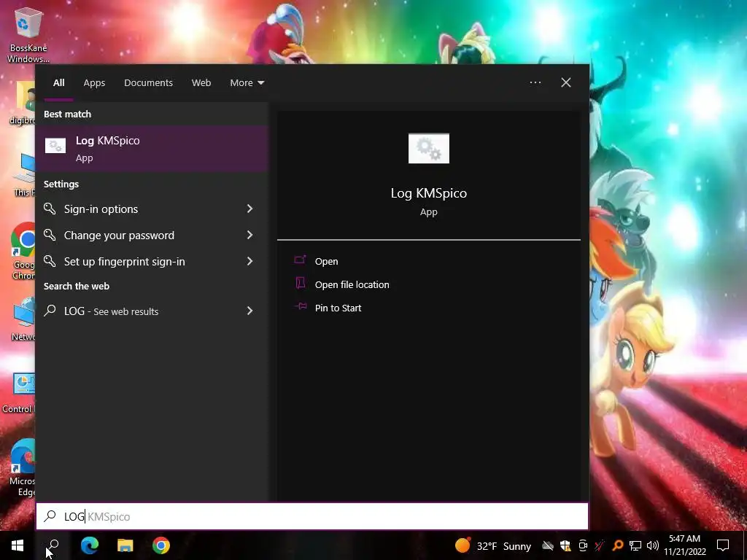This screenshot has height=560, width=747.
Task: Select the Google Chrome desktop shortcut
Action: coord(23,252)
